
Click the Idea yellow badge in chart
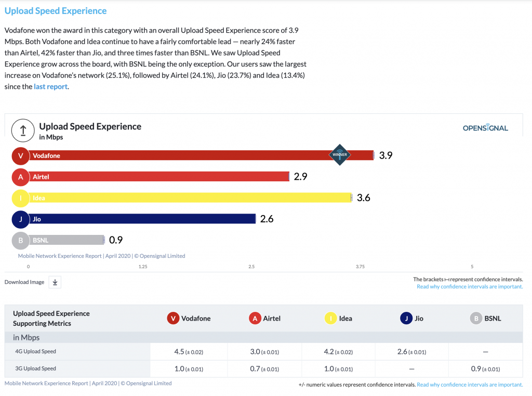pyautogui.click(x=21, y=198)
